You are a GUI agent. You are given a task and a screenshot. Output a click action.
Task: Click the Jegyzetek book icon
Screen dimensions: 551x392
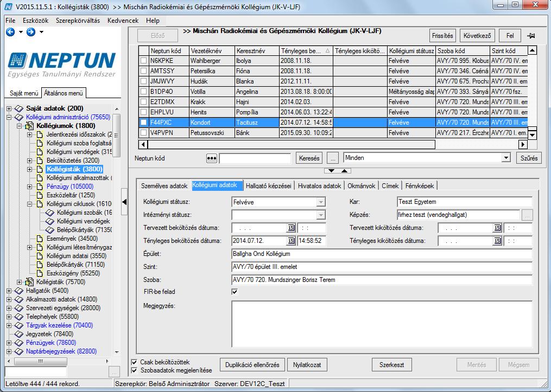tap(19, 334)
